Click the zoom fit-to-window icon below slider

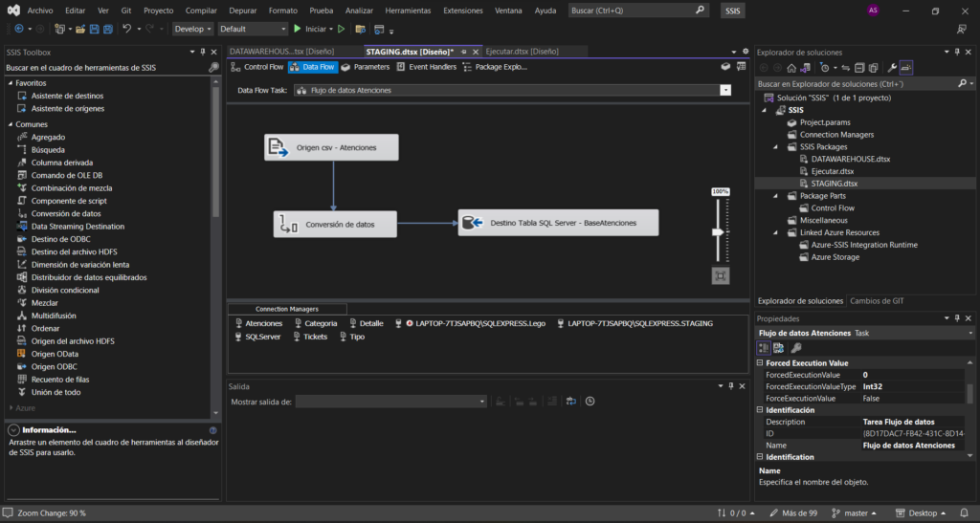(720, 275)
